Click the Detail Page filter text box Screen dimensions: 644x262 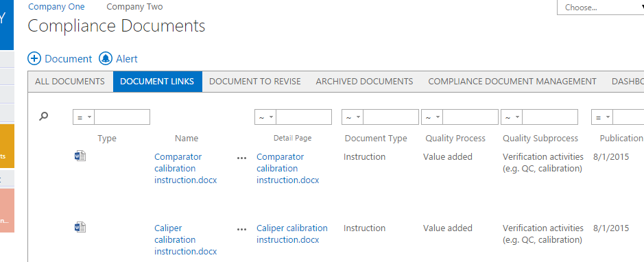click(304, 117)
